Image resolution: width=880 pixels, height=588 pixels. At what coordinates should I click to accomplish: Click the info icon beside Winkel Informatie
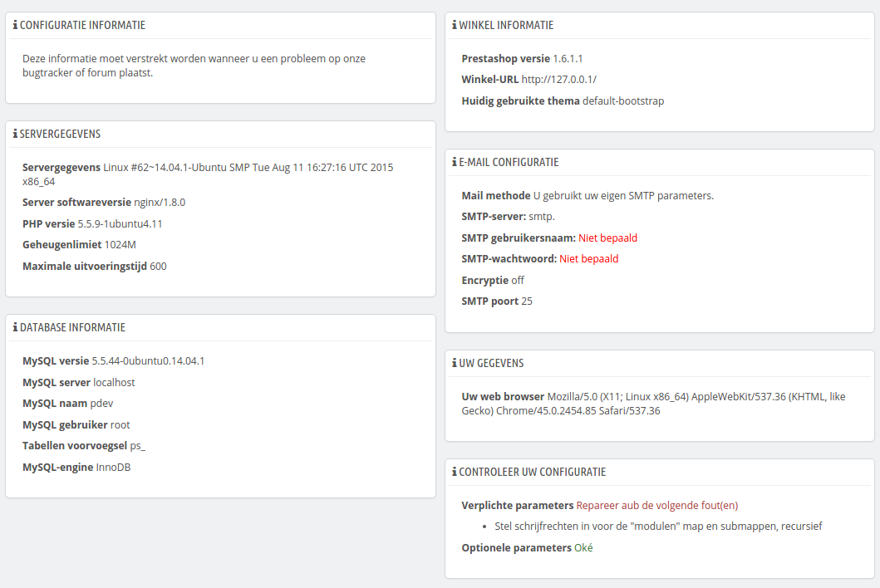click(455, 25)
